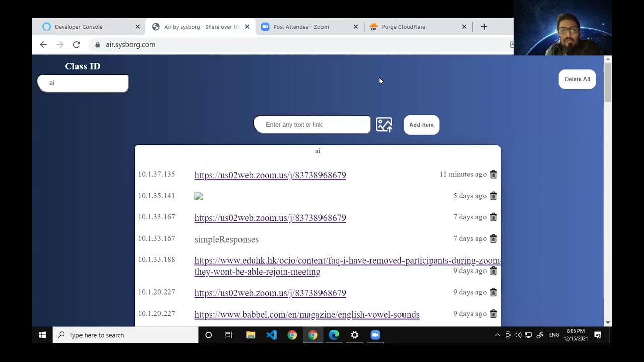This screenshot has width=644, height=362.
Task: Click the broken image thumbnail entry
Action: pos(199,196)
